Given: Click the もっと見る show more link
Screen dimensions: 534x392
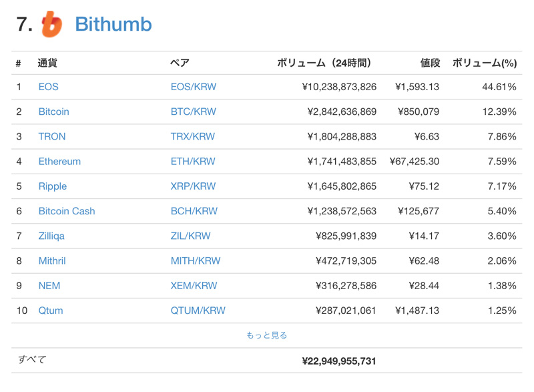Looking at the screenshot, I should point(266,335).
